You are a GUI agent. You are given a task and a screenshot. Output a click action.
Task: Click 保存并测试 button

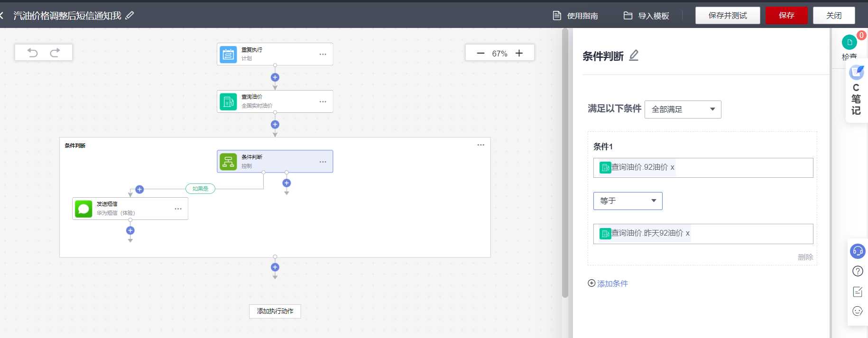pyautogui.click(x=728, y=16)
